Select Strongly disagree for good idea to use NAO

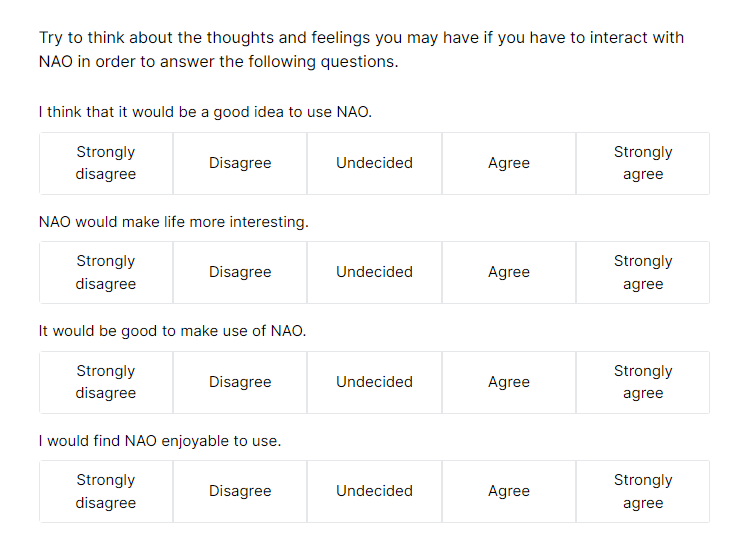[x=106, y=163]
